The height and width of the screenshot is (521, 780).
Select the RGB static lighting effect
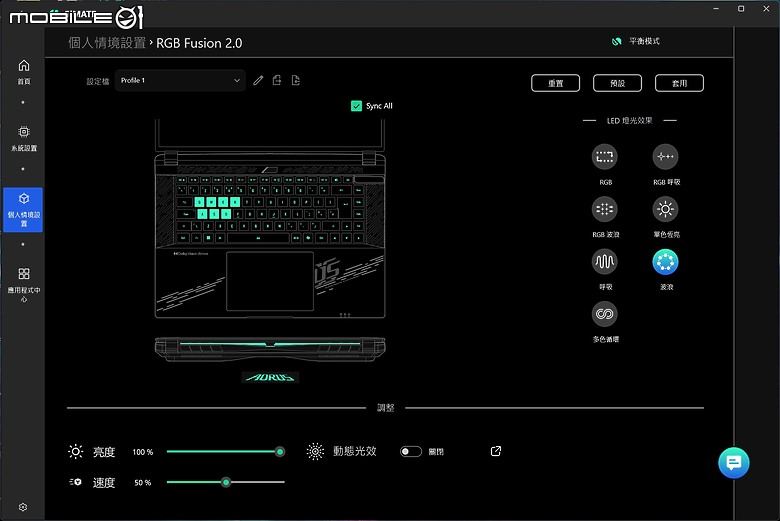(604, 157)
